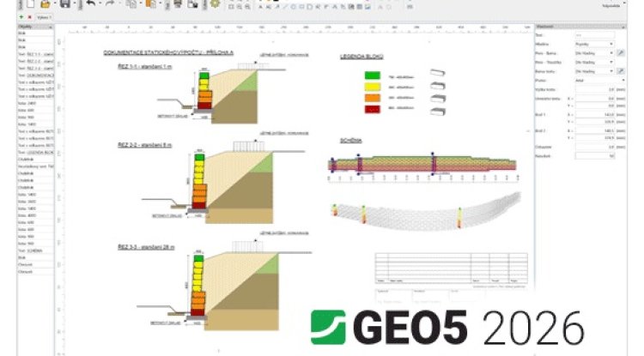644x356 pixels.
Task: Select 'Text: LEGENDA BLOKŮ' in the object list
Action: coord(35,152)
